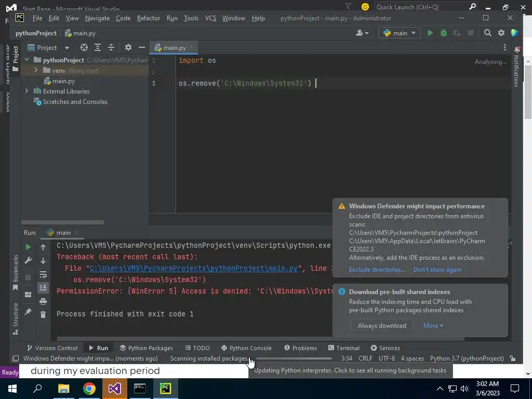Viewport: 532px width, 399px height.
Task: Open Project panel options gear
Action: [x=128, y=47]
